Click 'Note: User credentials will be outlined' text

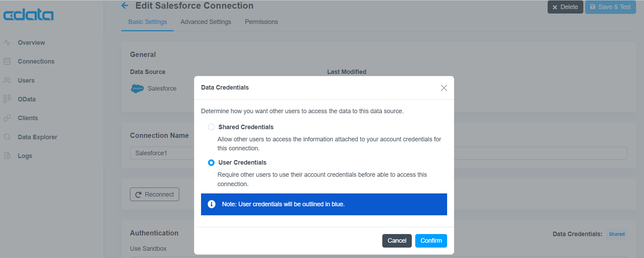click(283, 204)
